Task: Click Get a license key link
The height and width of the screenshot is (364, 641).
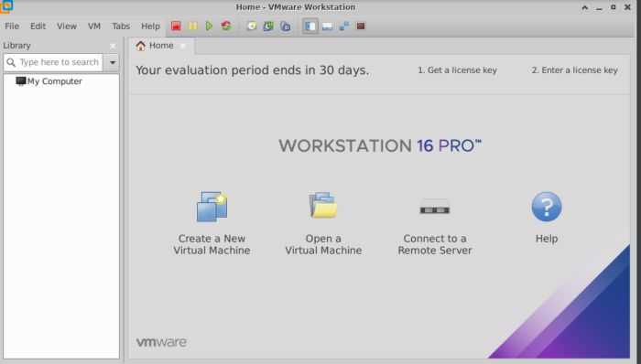Action: [457, 70]
